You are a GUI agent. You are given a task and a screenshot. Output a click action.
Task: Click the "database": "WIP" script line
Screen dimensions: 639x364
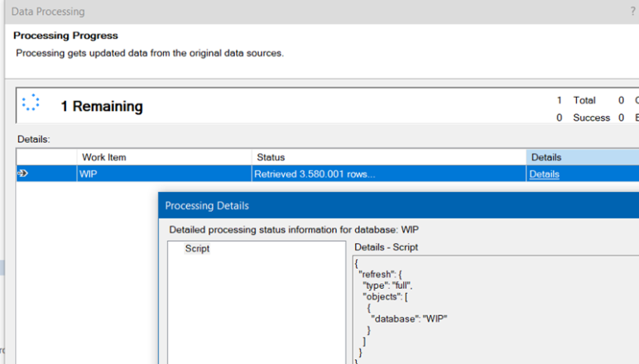pos(409,318)
